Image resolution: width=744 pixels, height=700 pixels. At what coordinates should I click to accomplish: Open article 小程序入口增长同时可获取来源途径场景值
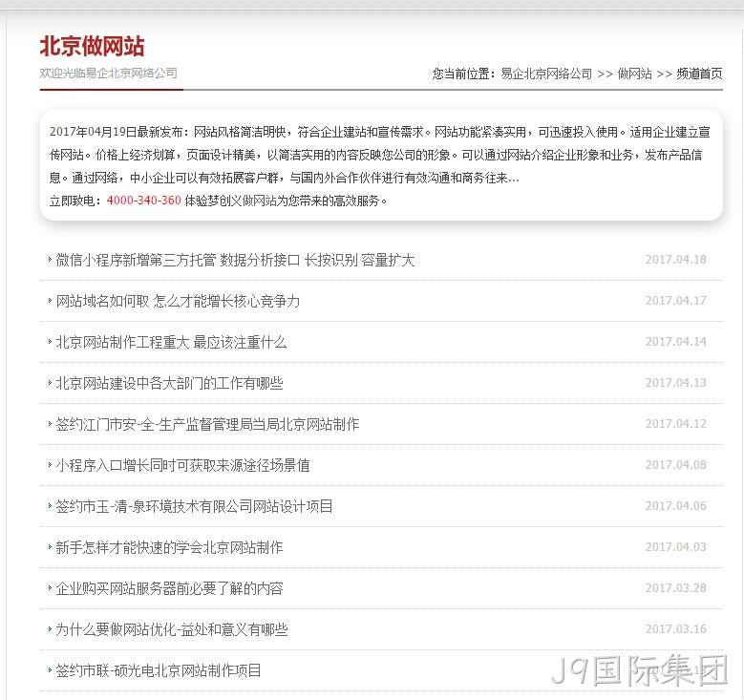[x=182, y=466]
